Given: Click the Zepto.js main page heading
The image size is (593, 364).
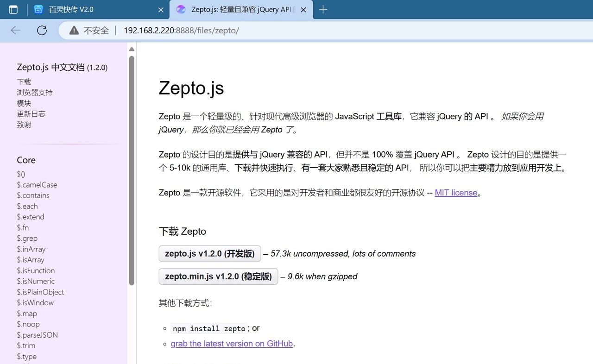Looking at the screenshot, I should point(191,88).
